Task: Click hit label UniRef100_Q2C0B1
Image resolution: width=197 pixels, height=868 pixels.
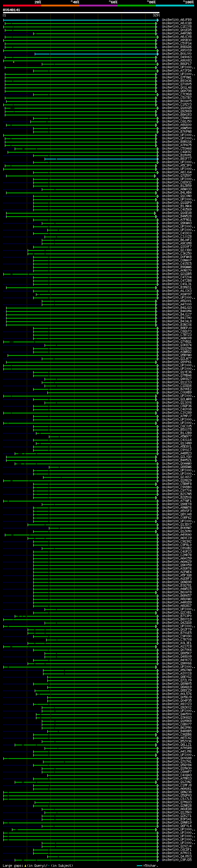Action: coord(177,612)
